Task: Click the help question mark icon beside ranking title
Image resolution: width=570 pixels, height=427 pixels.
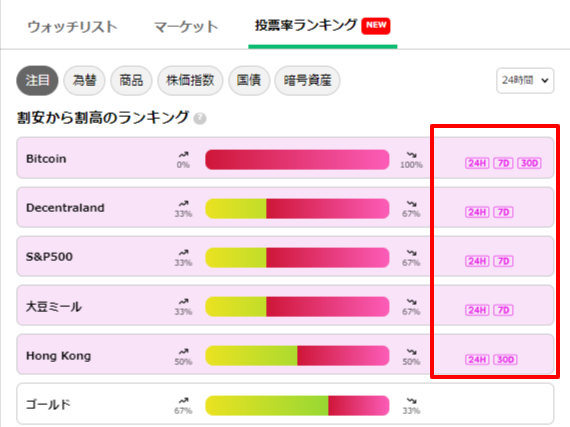Action: (200, 118)
